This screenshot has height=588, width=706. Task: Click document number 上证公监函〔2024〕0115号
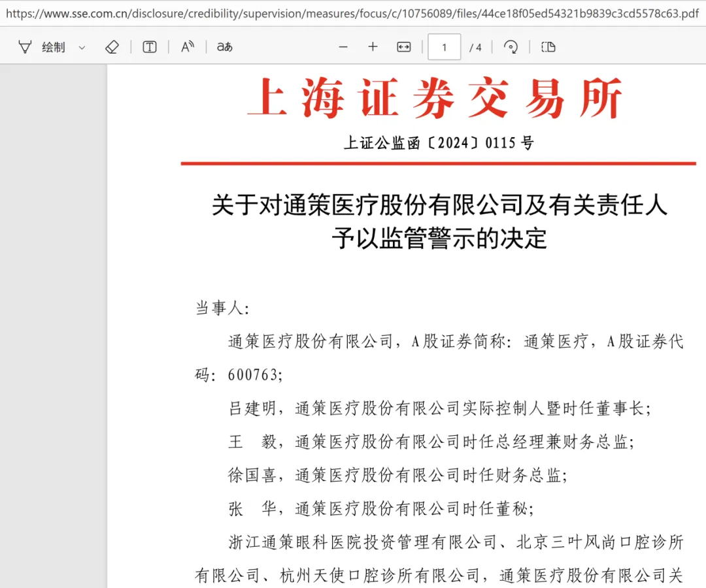[439, 143]
